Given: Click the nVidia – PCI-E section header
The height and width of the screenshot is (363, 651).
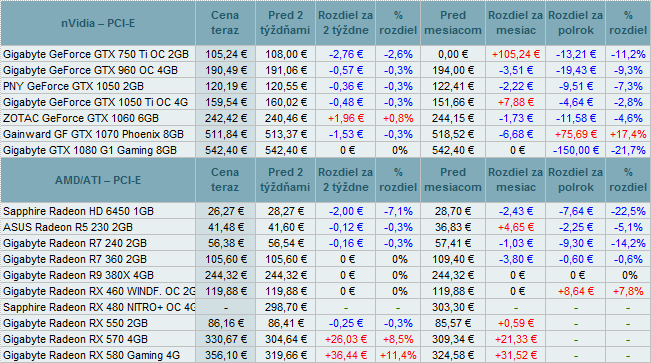Looking at the screenshot, I should point(98,23).
